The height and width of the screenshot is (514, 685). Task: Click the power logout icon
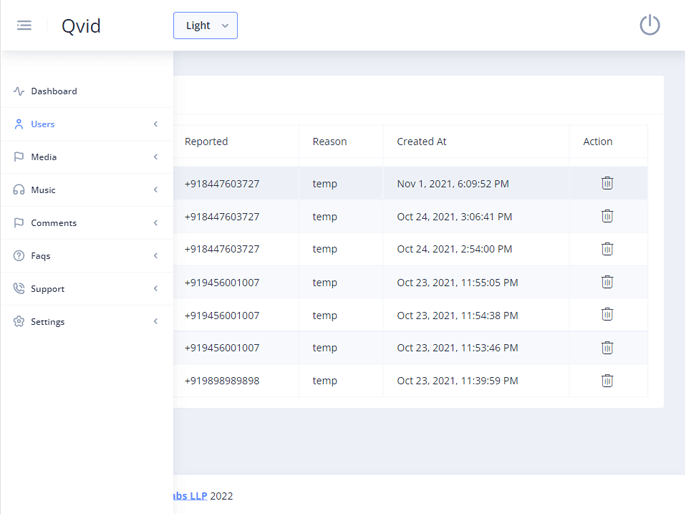pos(650,25)
